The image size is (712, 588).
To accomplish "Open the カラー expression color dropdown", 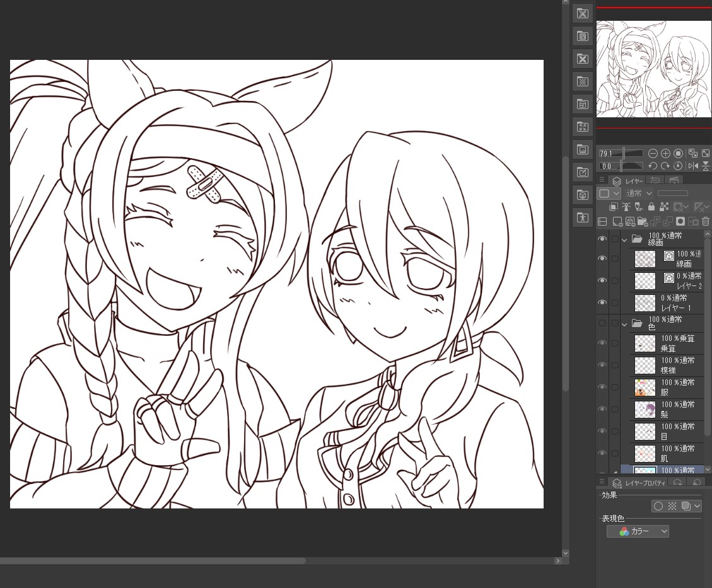I will coord(637,531).
